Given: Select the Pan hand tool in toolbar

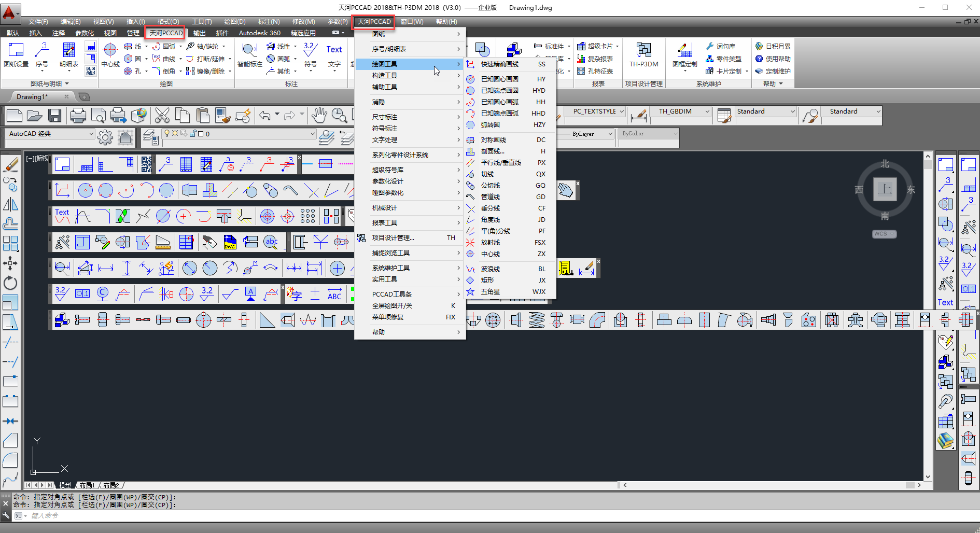Looking at the screenshot, I should coord(319,115).
